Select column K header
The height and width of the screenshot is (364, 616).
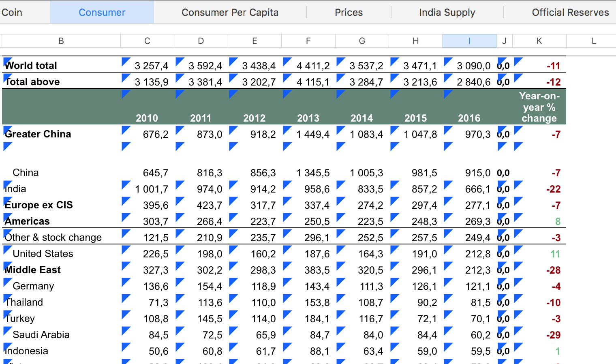(539, 41)
